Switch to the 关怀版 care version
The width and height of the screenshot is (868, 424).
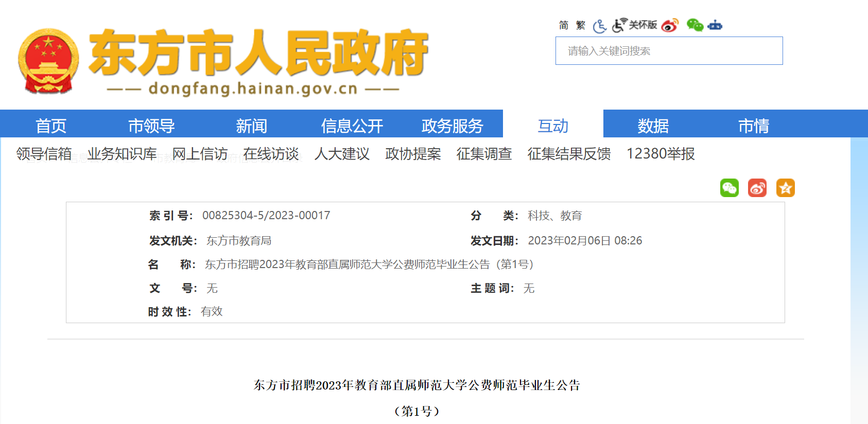point(634,25)
